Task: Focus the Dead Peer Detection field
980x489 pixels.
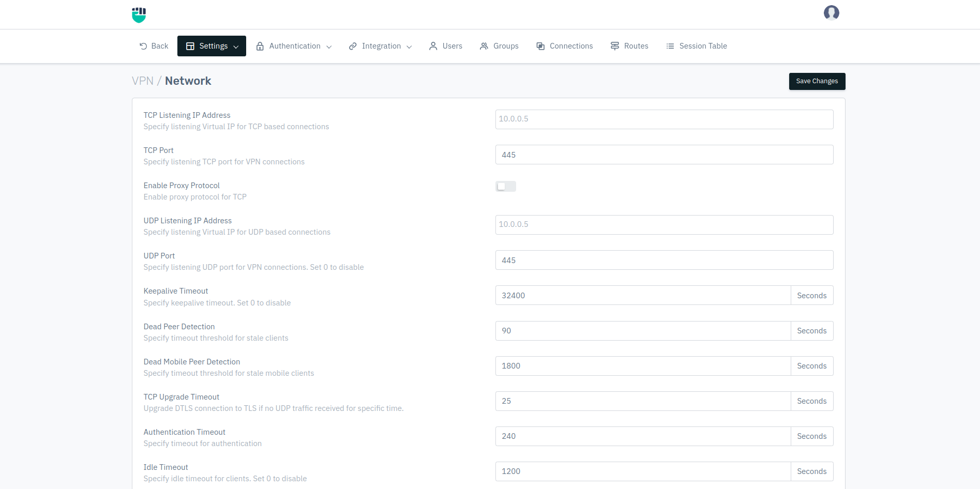Action: pos(643,331)
